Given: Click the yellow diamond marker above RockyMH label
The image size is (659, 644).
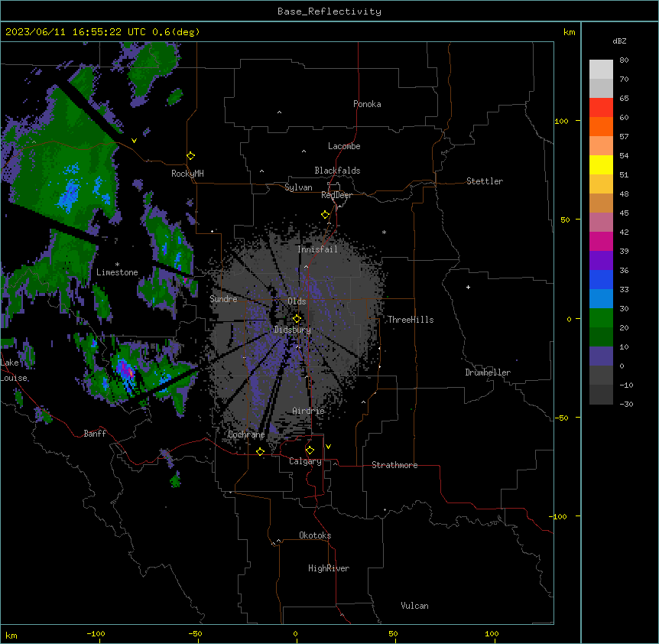Looking at the screenshot, I should (x=190, y=156).
